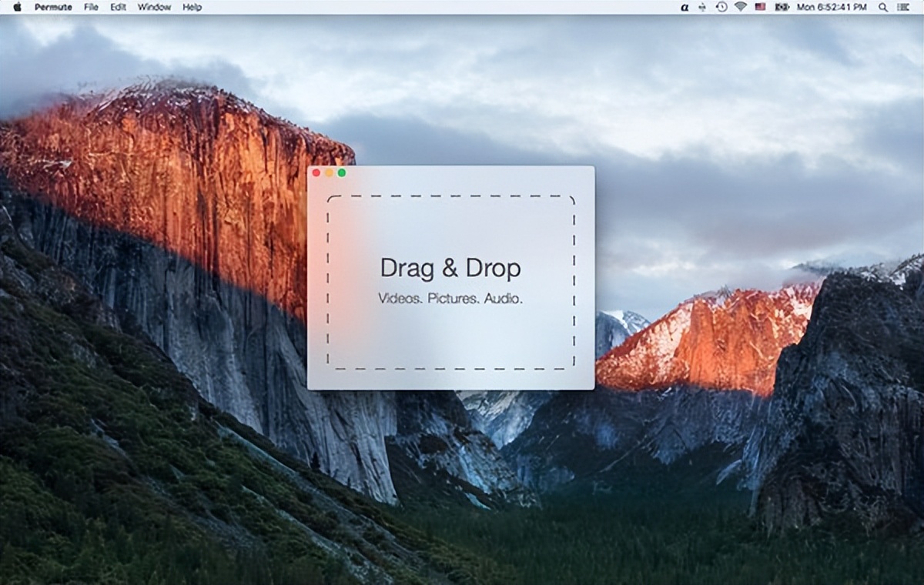The image size is (924, 585).
Task: Minimize Permute window with yellow button
Action: 329,173
